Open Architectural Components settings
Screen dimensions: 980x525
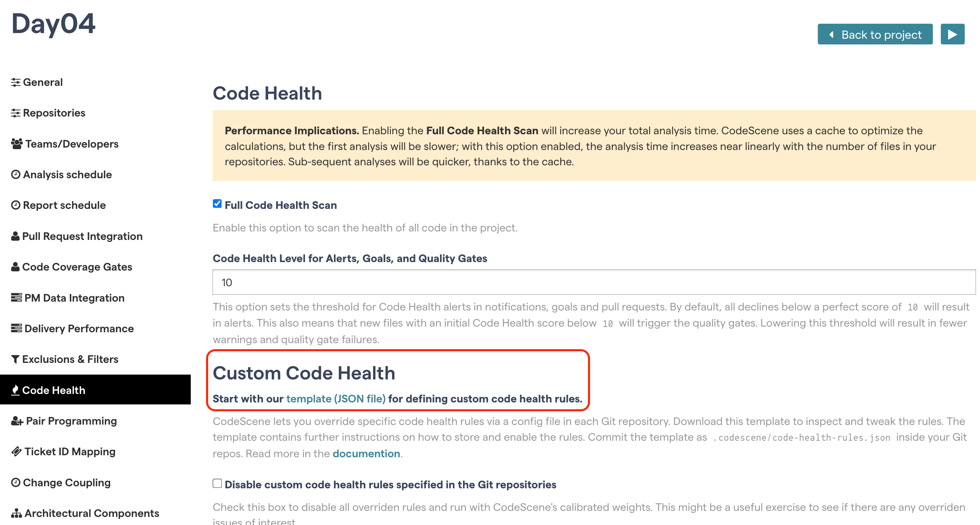(92, 513)
